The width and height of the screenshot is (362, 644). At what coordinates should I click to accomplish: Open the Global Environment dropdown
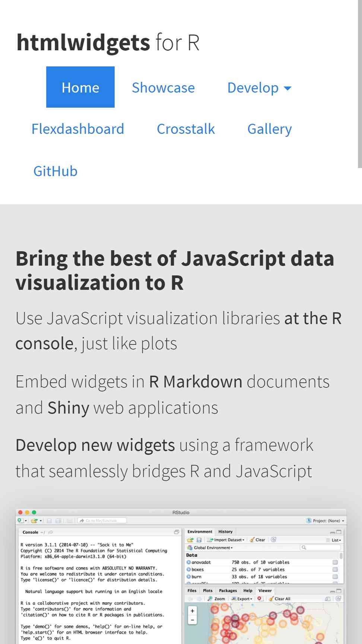tap(210, 547)
